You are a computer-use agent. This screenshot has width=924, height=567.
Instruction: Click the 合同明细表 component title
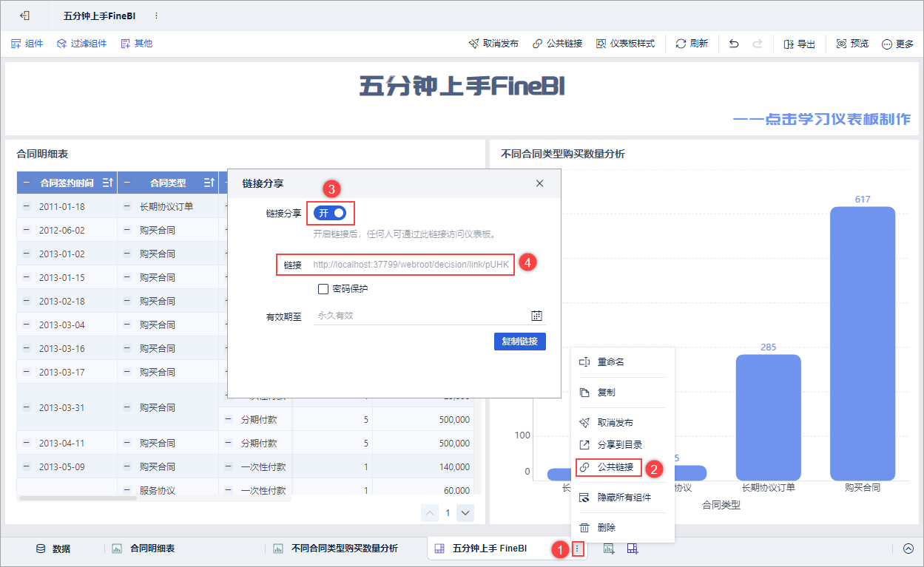[42, 154]
